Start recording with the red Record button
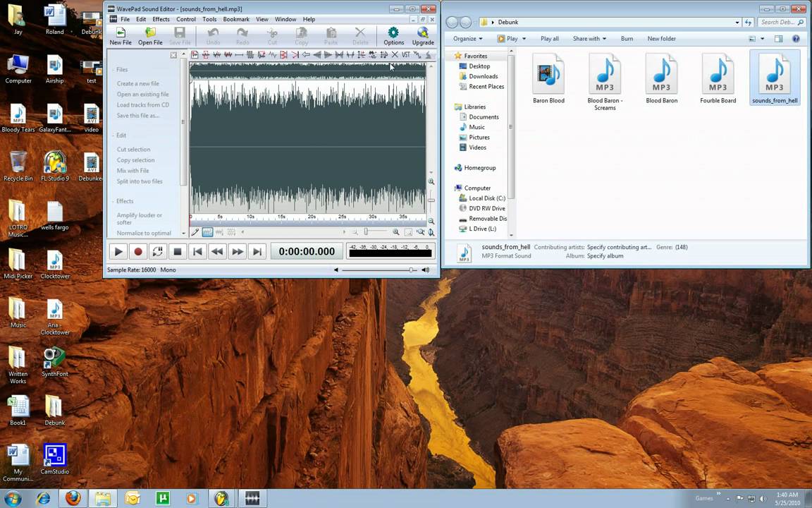812x508 pixels. (x=137, y=251)
